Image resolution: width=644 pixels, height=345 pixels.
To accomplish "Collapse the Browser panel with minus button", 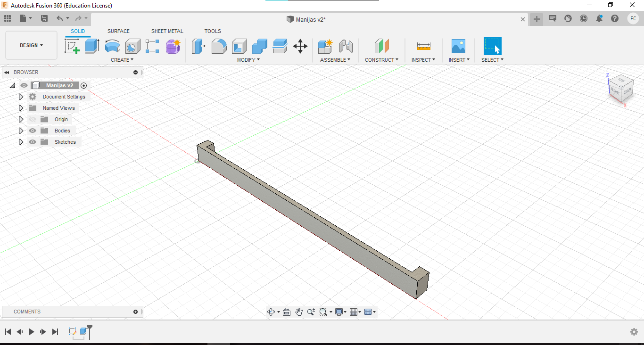I will pyautogui.click(x=136, y=72).
